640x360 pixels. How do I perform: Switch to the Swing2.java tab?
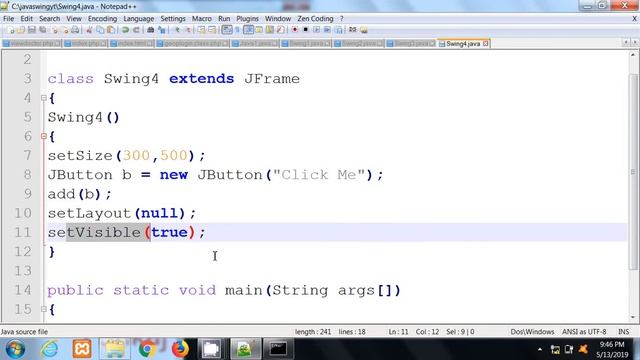(358, 43)
